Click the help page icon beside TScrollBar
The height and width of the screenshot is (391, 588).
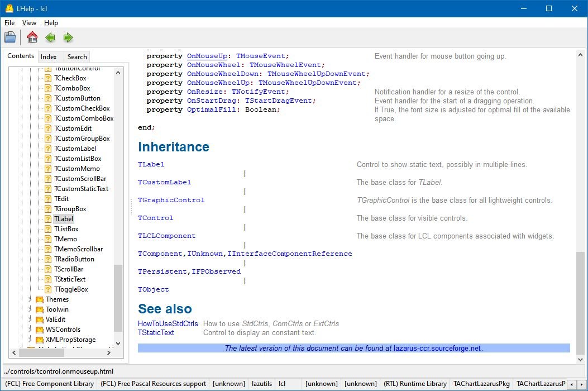coord(48,269)
